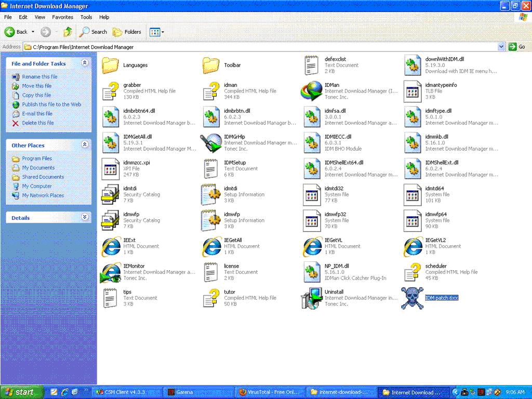
Task: Select the IEGetAll HTML document icon
Action: pos(211,246)
